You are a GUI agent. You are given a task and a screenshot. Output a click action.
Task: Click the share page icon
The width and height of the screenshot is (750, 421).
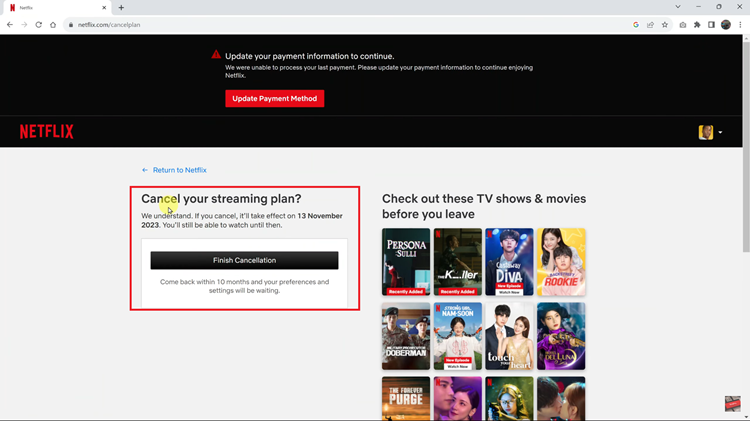pyautogui.click(x=650, y=25)
